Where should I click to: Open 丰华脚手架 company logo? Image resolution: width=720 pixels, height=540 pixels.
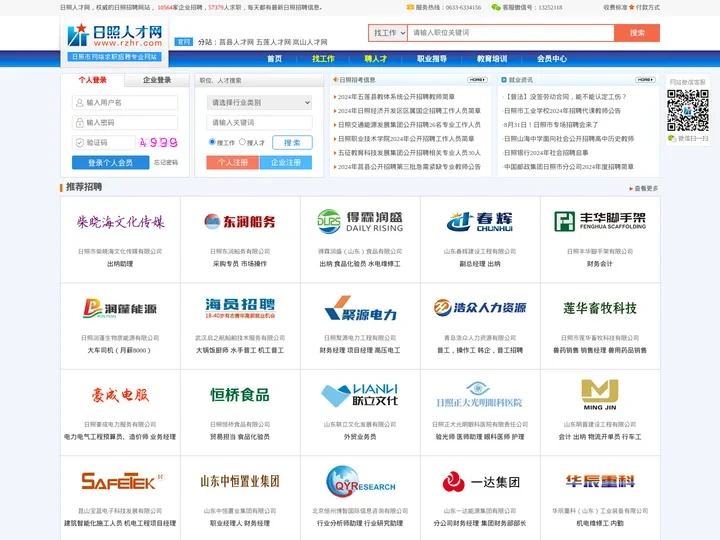(x=600, y=221)
